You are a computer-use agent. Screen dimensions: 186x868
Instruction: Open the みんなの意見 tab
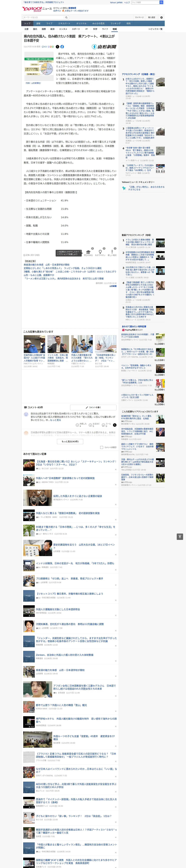tap(99, 24)
